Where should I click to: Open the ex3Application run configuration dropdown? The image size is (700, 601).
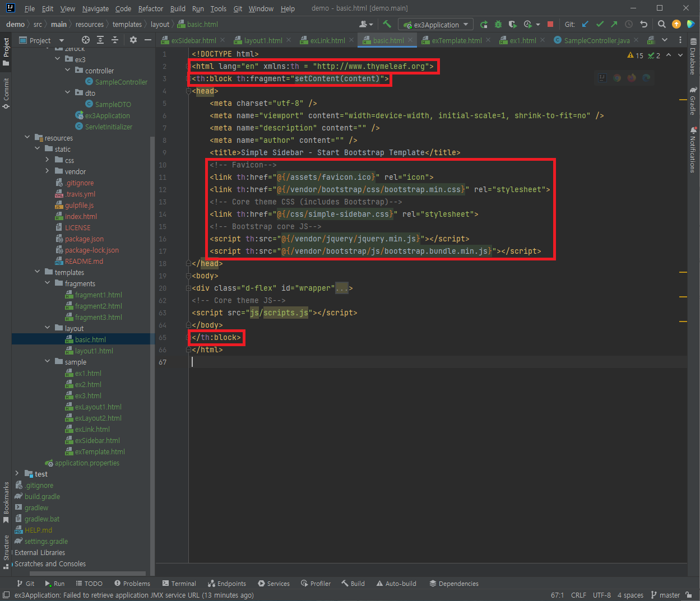(435, 24)
